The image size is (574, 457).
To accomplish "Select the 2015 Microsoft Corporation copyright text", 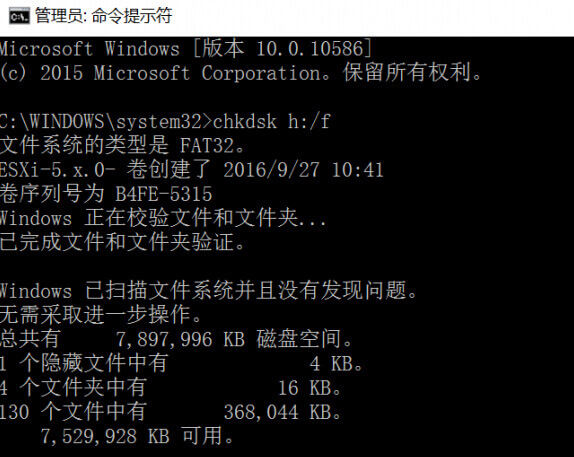I will point(180,73).
